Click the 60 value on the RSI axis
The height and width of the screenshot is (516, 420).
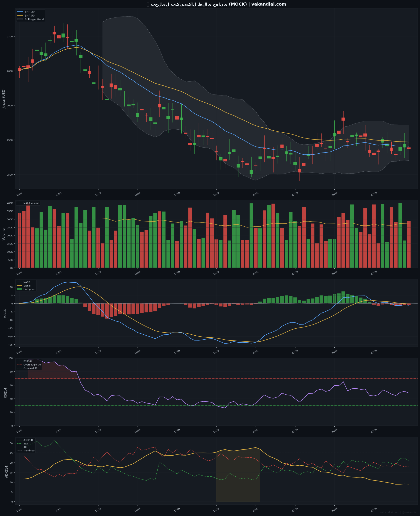tap(12, 385)
